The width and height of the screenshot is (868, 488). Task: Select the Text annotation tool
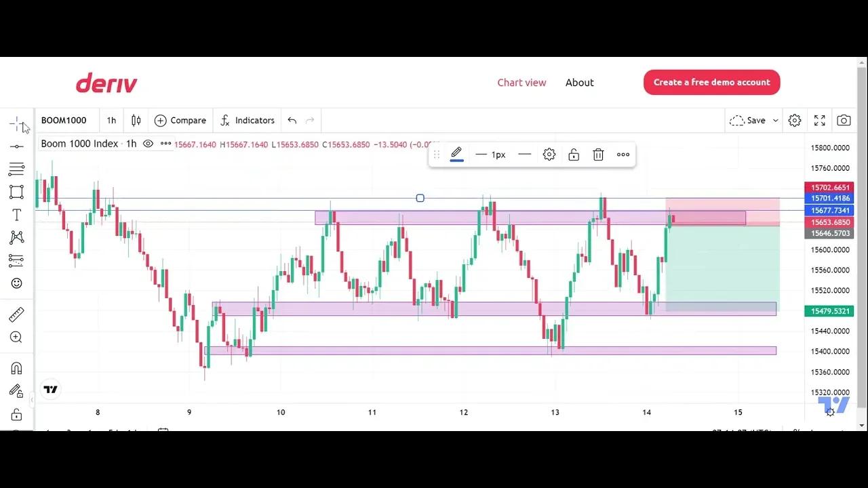click(17, 215)
